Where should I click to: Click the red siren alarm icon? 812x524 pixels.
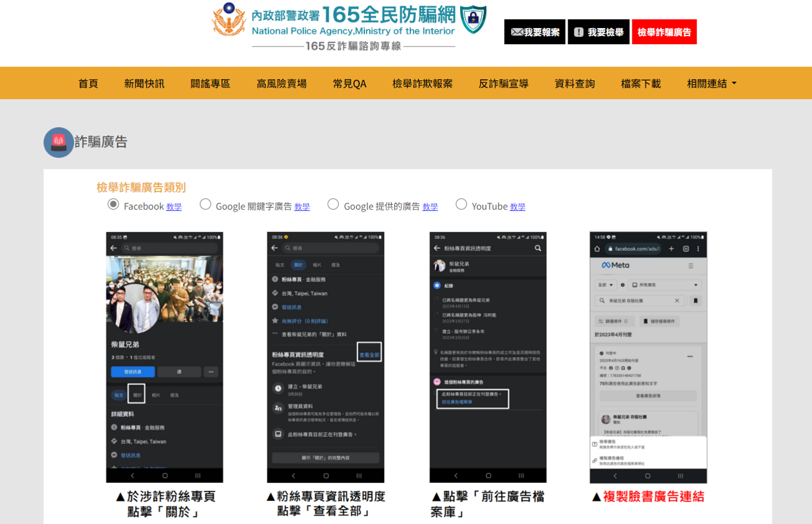coord(58,142)
